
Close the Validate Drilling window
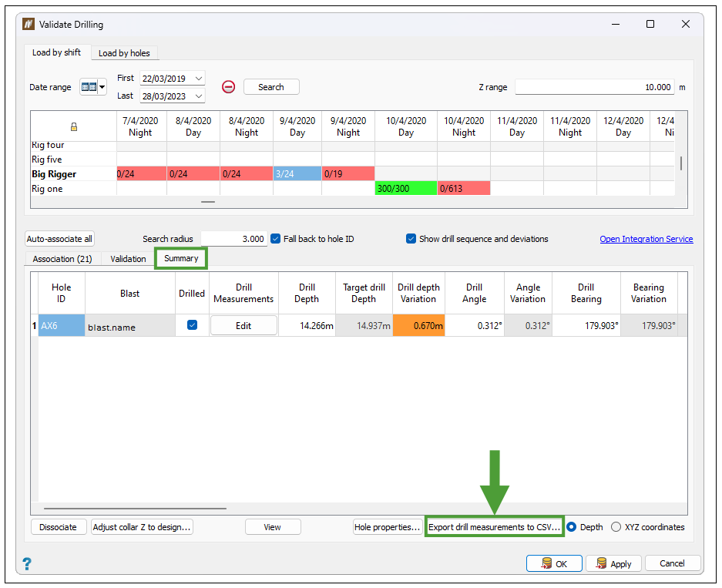686,24
